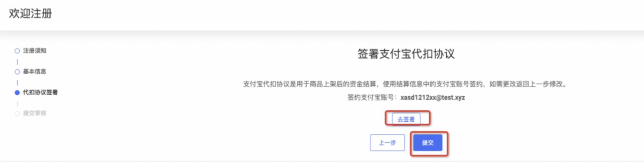Click connector line between 注册须知 and 基本信息

click(x=17, y=62)
